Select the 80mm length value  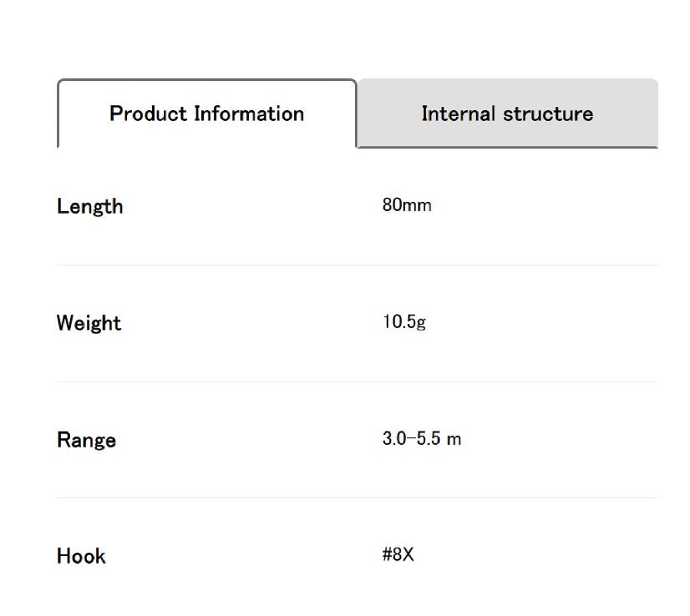[x=407, y=205]
